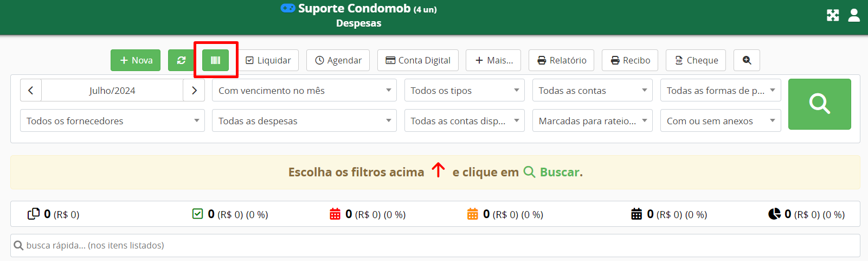This screenshot has width=868, height=261.
Task: Click the quick search 'busca rápida' field
Action: coord(435,245)
